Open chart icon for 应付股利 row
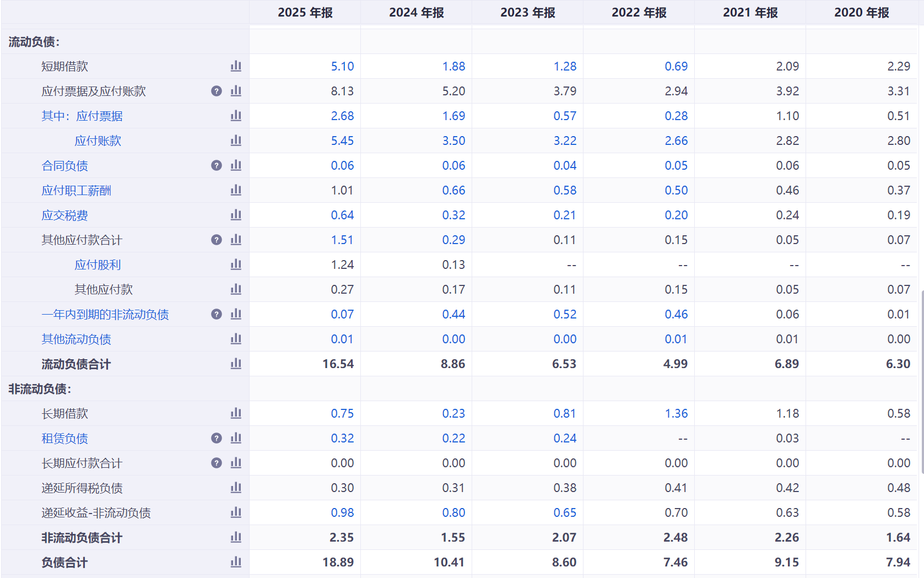The width and height of the screenshot is (924, 578). click(x=236, y=264)
